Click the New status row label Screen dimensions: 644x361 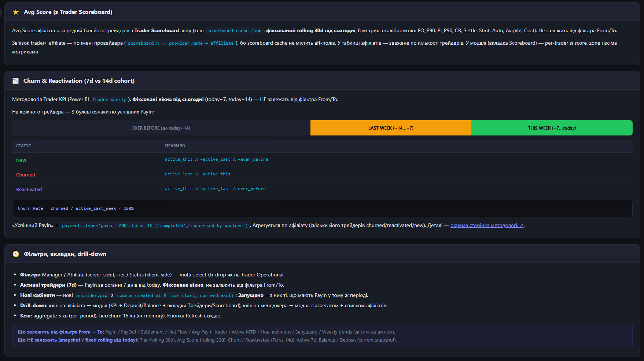[21, 160]
